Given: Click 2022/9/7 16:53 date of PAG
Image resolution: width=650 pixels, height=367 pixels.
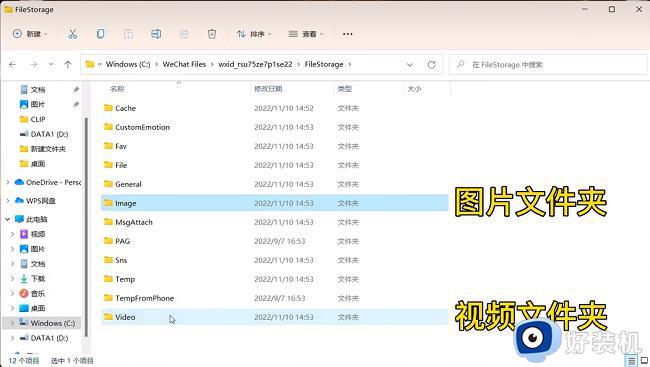Looking at the screenshot, I should [280, 241].
